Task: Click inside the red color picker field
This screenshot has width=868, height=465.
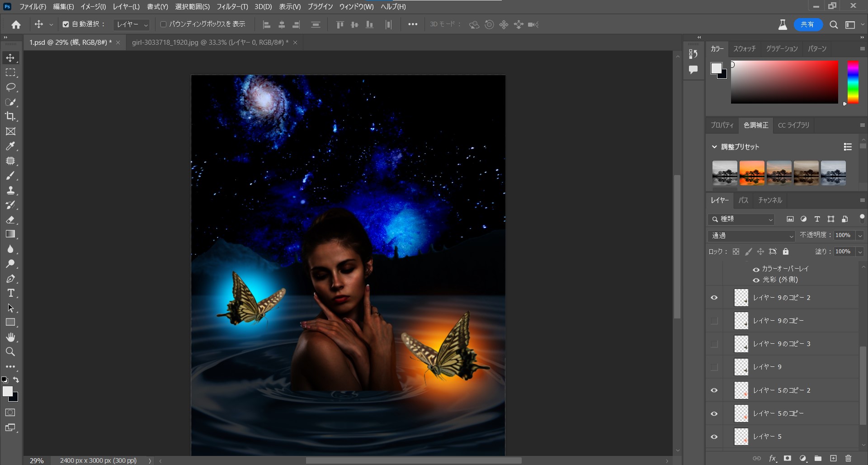Action: [x=784, y=82]
